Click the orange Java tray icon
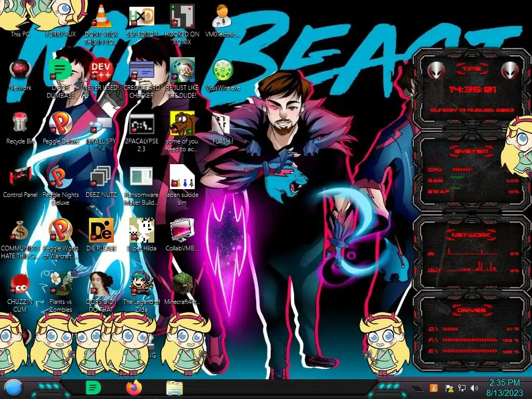Image resolution: width=532 pixels, height=399 pixels. [x=433, y=388]
